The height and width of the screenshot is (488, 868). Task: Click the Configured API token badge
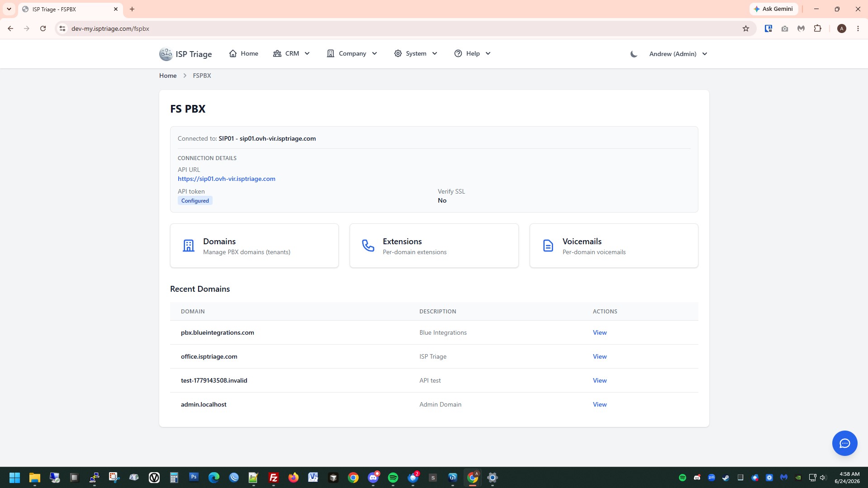(x=195, y=200)
